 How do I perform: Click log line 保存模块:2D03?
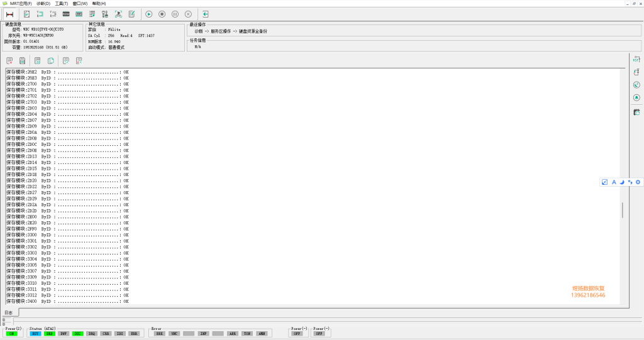67,108
